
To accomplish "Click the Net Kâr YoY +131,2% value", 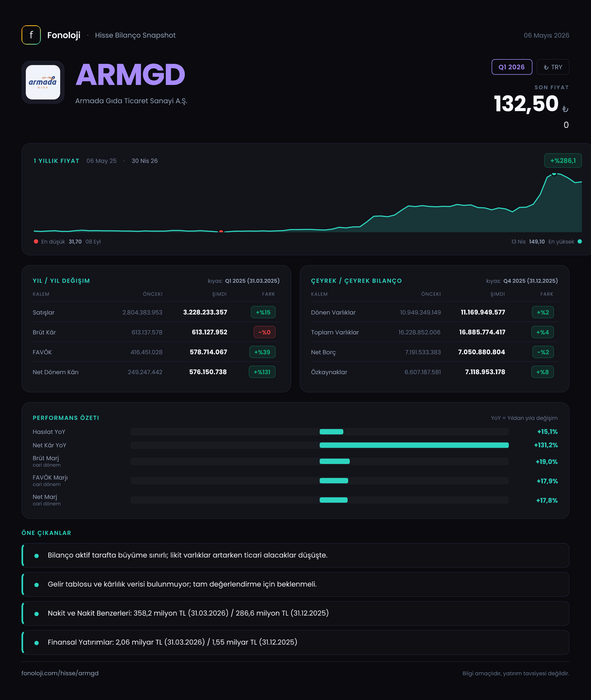I will coord(546,445).
